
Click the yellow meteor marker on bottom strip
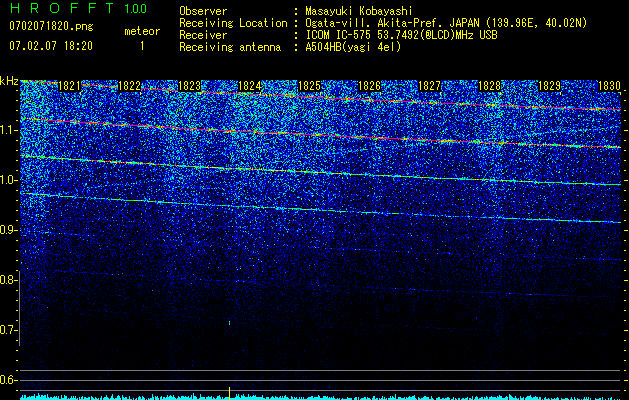pos(229,393)
